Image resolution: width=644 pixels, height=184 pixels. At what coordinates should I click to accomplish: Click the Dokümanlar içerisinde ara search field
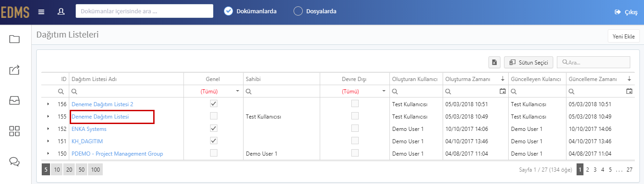144,11
